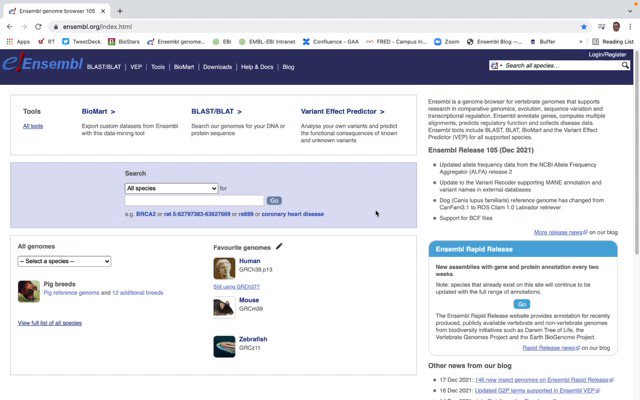Image resolution: width=640 pixels, height=400 pixels.
Task: Click the coronary heart disease example link
Action: tap(293, 214)
